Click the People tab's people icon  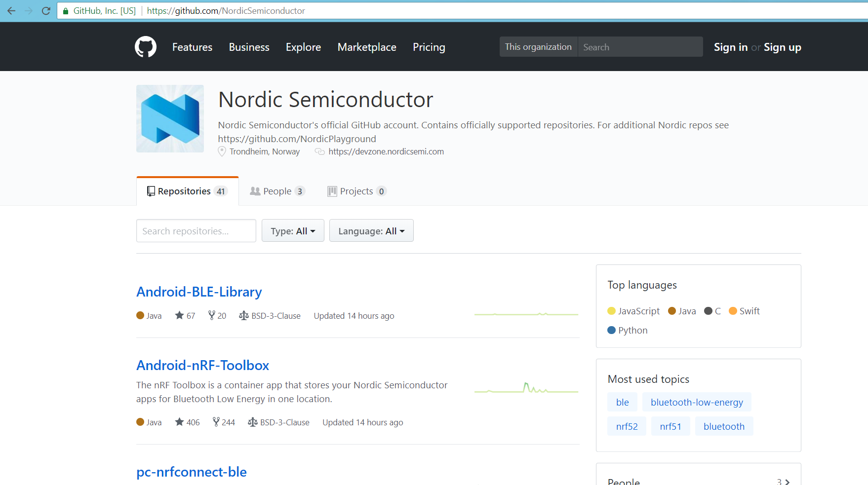pos(255,191)
